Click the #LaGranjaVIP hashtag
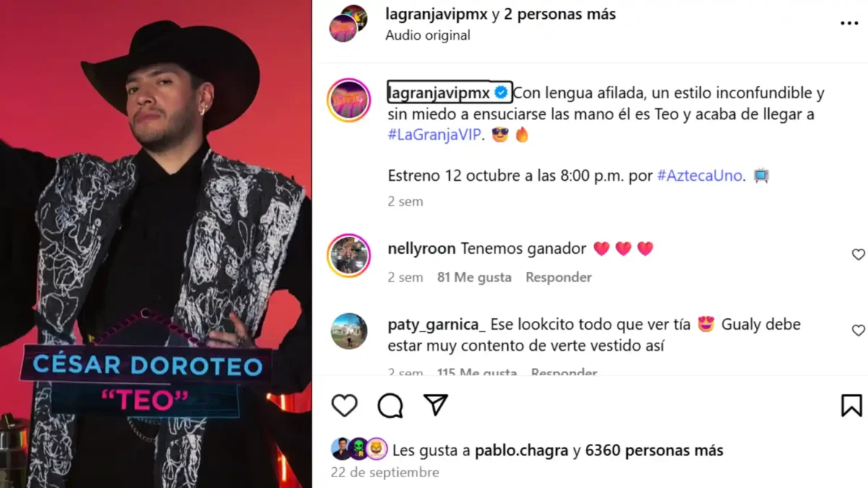Viewport: 868px width, 488px height. coord(434,135)
